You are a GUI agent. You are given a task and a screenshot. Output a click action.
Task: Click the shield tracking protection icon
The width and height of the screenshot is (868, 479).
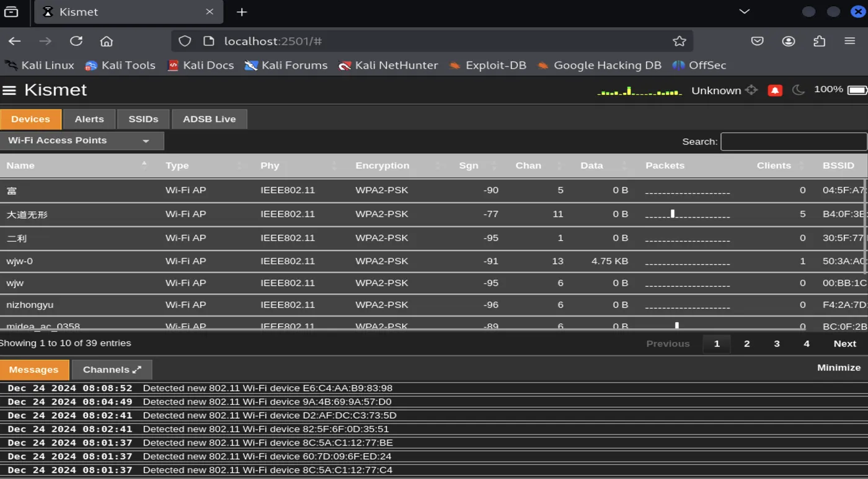click(x=185, y=41)
